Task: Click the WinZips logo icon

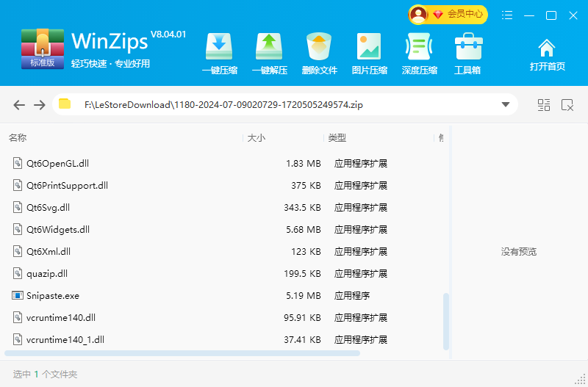Action: tap(43, 48)
